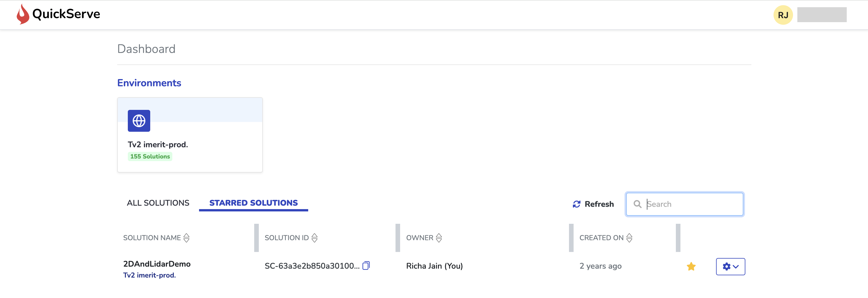Click the 155 Solutions badge
The image size is (868, 298).
pos(150,156)
